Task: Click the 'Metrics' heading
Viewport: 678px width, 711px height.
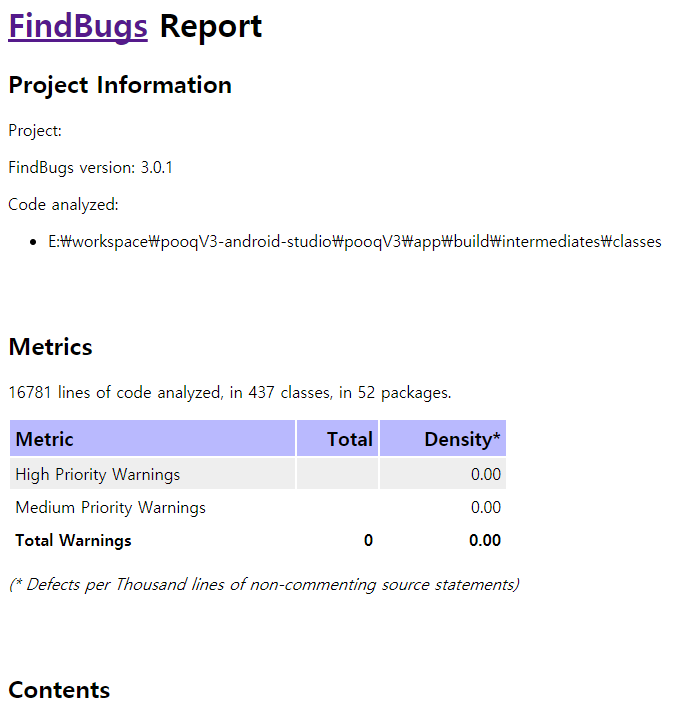Action: point(50,347)
